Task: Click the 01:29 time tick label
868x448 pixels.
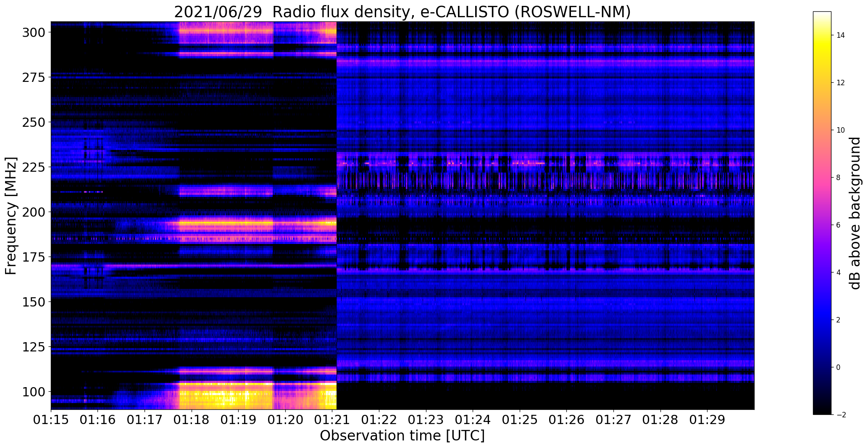Action: (708, 420)
